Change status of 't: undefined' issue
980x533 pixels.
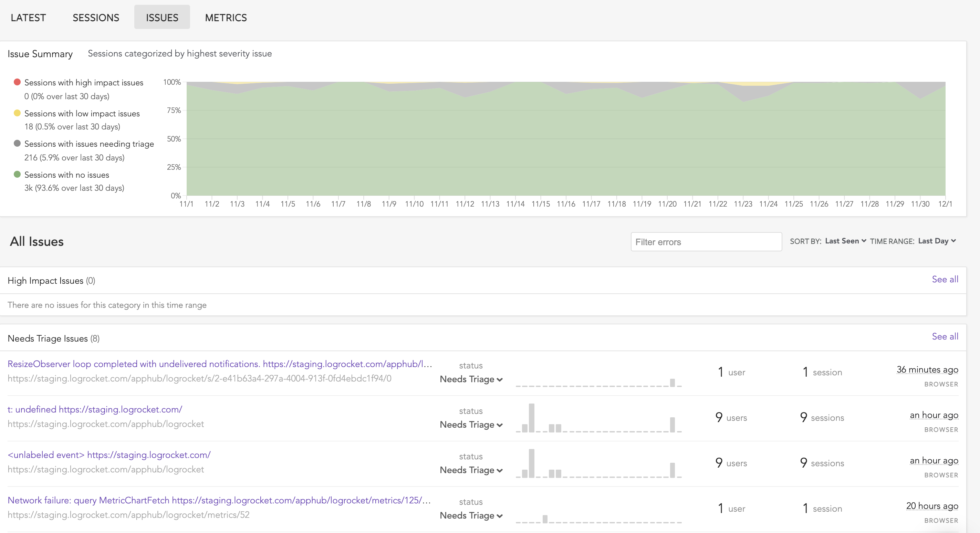point(471,425)
